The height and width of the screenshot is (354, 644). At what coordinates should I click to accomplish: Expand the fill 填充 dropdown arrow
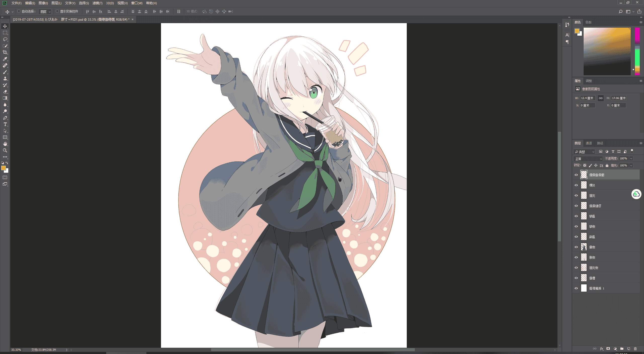(631, 165)
